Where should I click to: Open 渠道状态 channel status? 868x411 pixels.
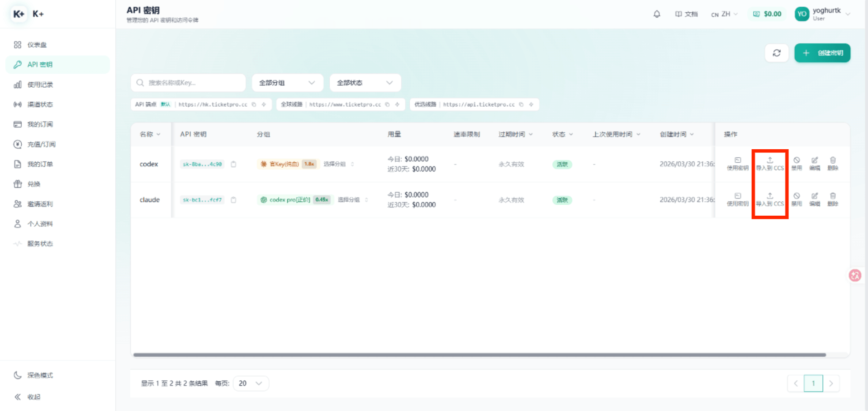pyautogui.click(x=58, y=104)
